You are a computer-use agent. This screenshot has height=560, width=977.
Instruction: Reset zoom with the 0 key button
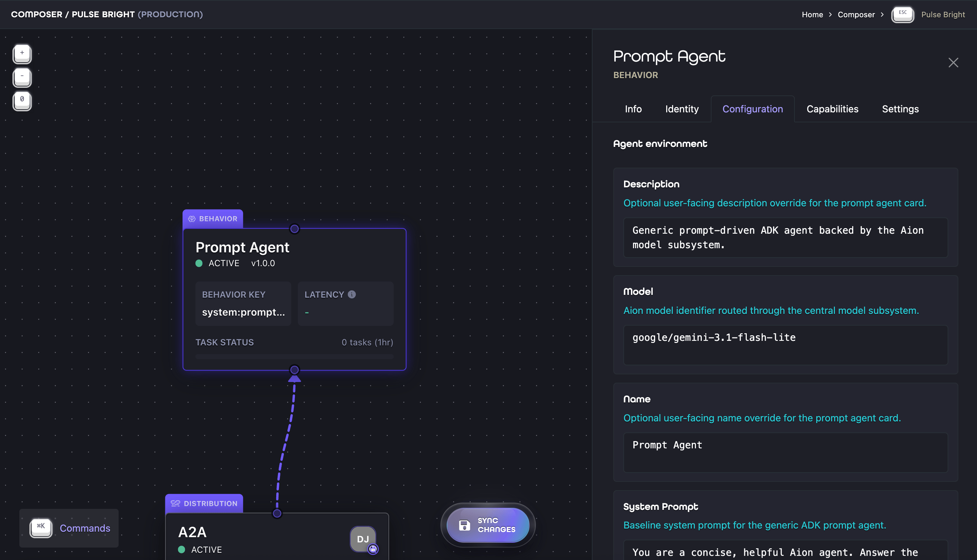[22, 101]
